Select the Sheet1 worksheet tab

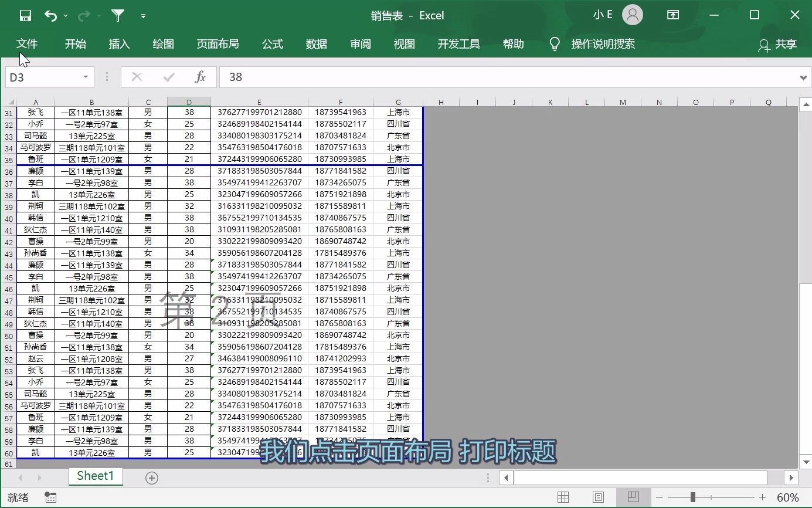[x=96, y=476]
